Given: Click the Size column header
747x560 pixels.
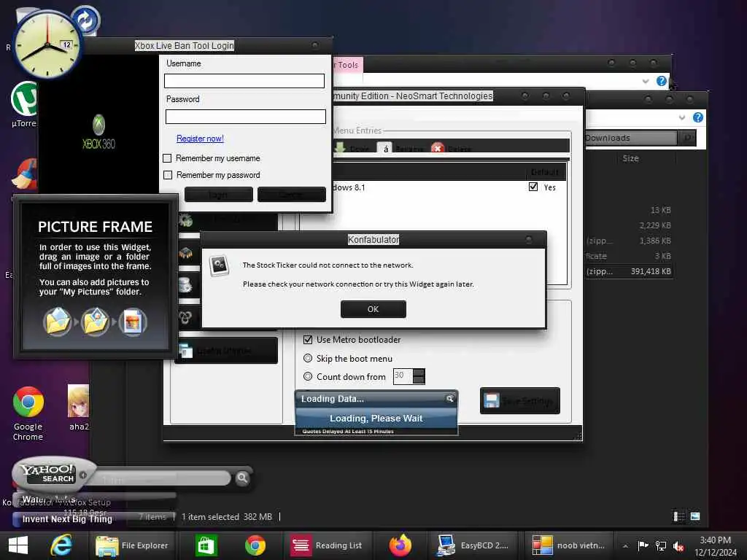Looking at the screenshot, I should click(x=630, y=158).
